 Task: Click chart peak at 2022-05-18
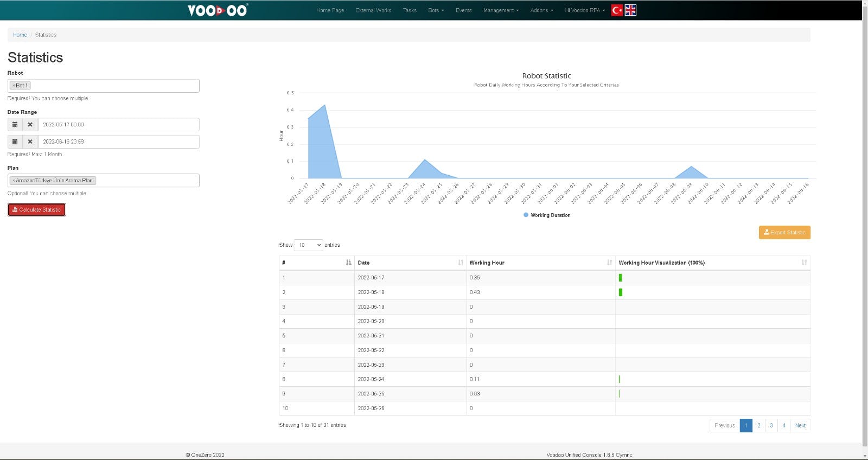[324, 105]
